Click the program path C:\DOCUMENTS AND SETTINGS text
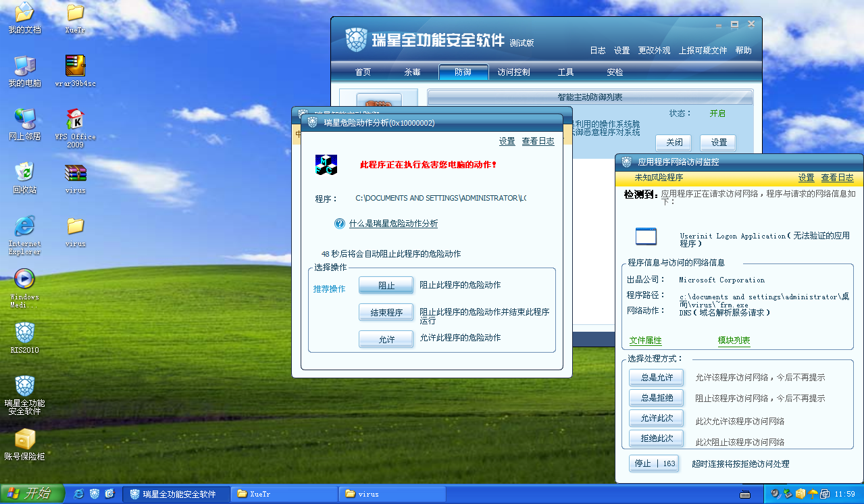Image resolution: width=864 pixels, height=504 pixels. click(x=440, y=199)
